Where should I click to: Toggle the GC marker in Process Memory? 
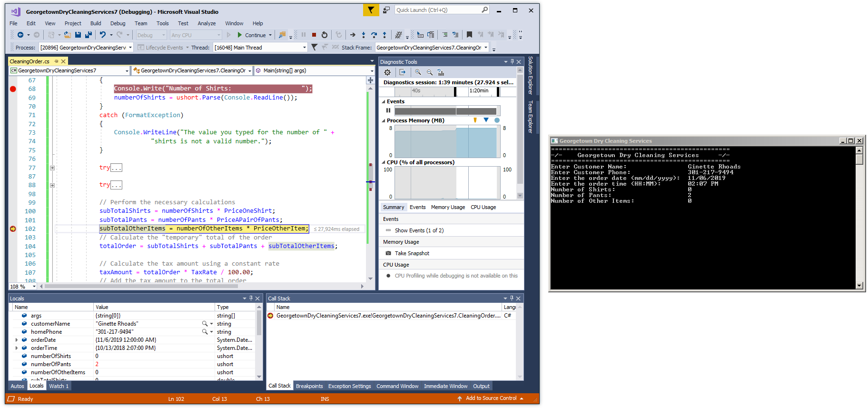tap(475, 120)
